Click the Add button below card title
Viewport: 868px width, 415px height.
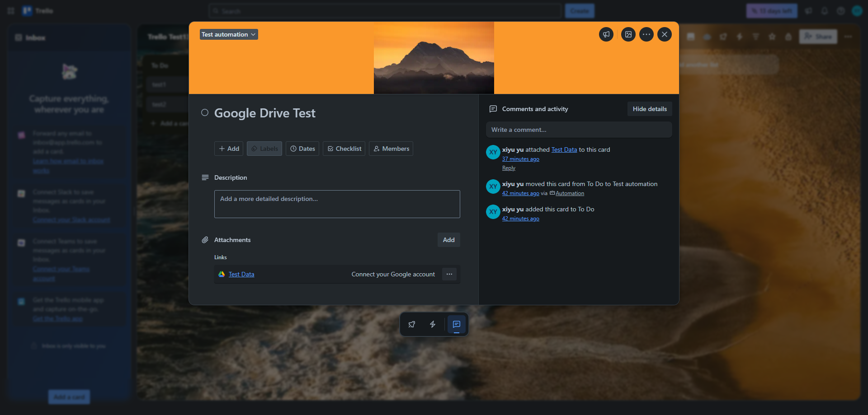point(229,149)
